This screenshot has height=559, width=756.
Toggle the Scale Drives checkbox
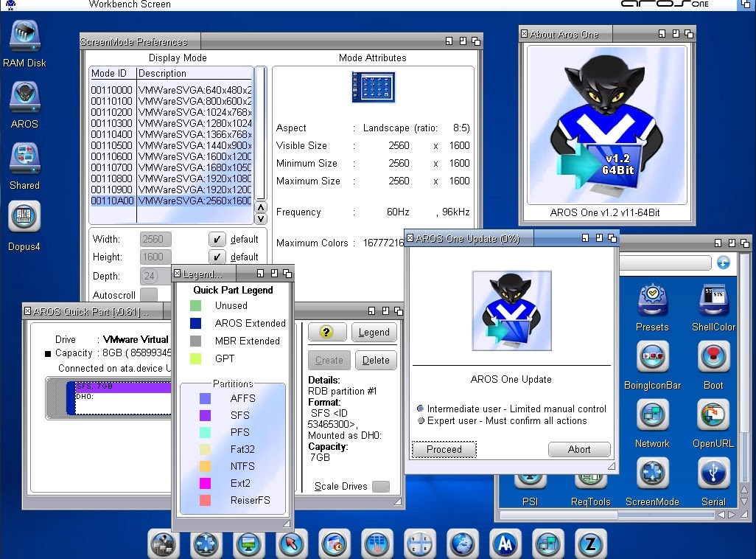pos(380,487)
